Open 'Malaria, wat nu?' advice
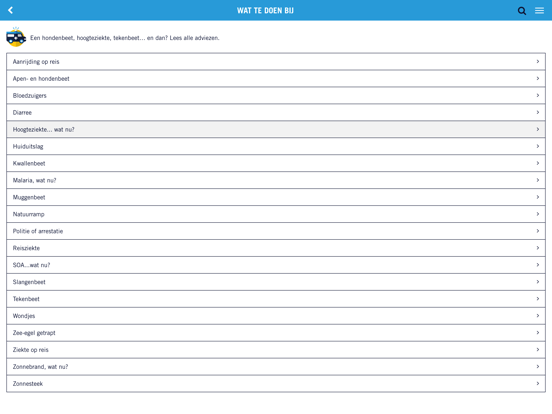 [x=276, y=180]
